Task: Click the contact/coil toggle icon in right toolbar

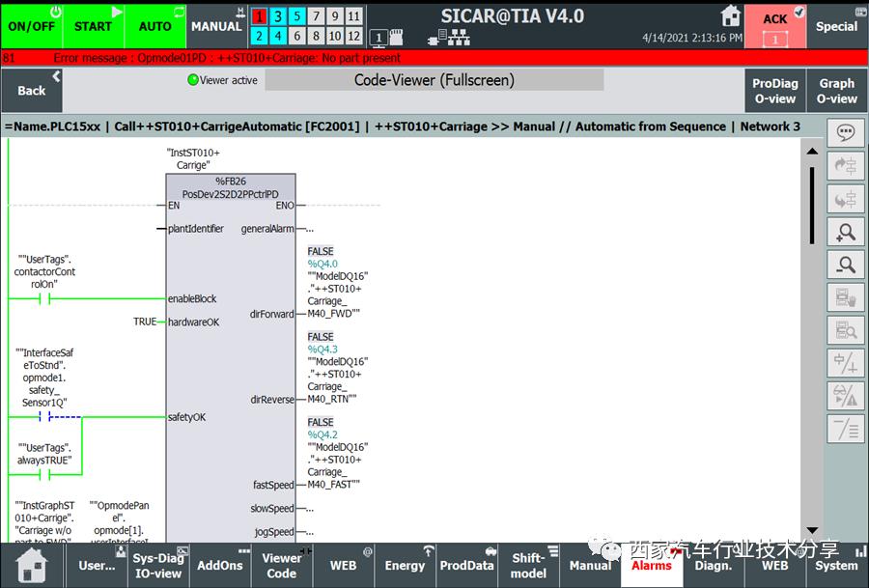Action: [846, 363]
